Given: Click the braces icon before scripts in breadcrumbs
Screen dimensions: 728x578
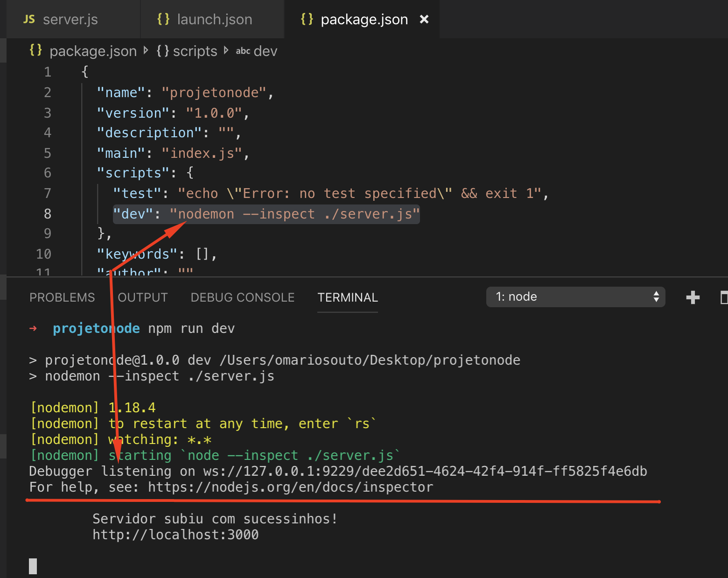Looking at the screenshot, I should (163, 50).
